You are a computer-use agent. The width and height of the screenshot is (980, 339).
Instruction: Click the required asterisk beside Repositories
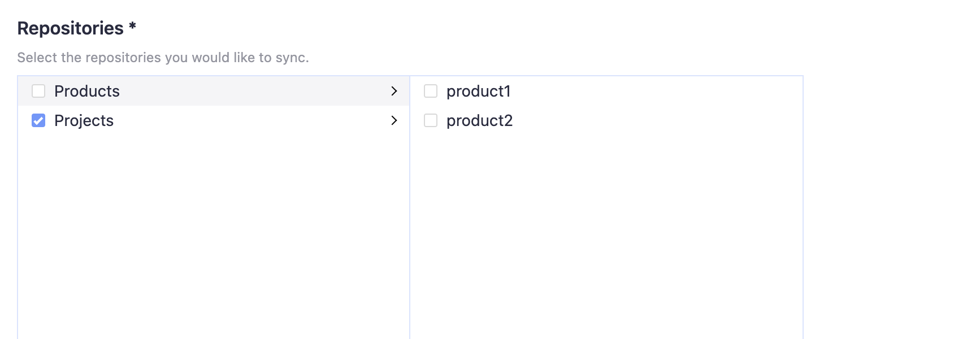[132, 27]
